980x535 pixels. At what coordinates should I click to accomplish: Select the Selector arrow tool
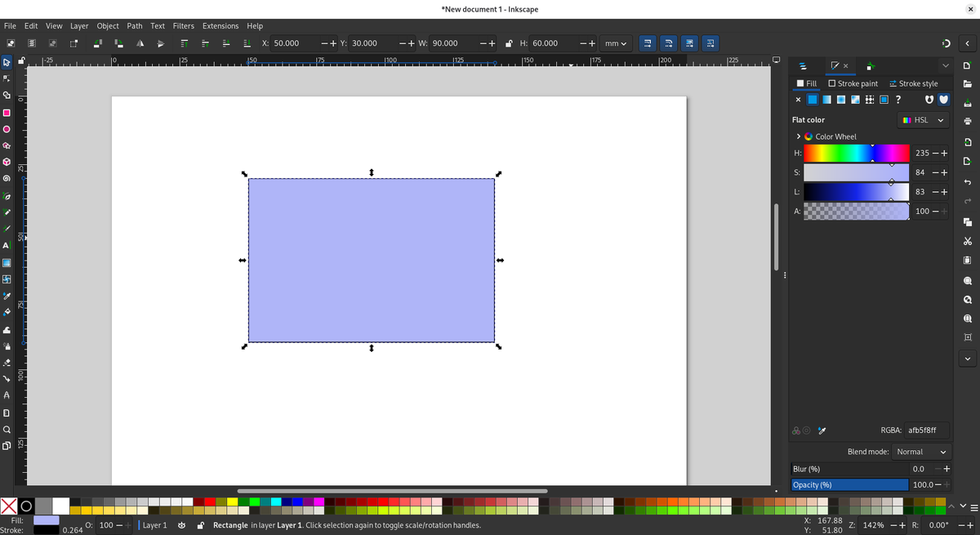pos(7,62)
